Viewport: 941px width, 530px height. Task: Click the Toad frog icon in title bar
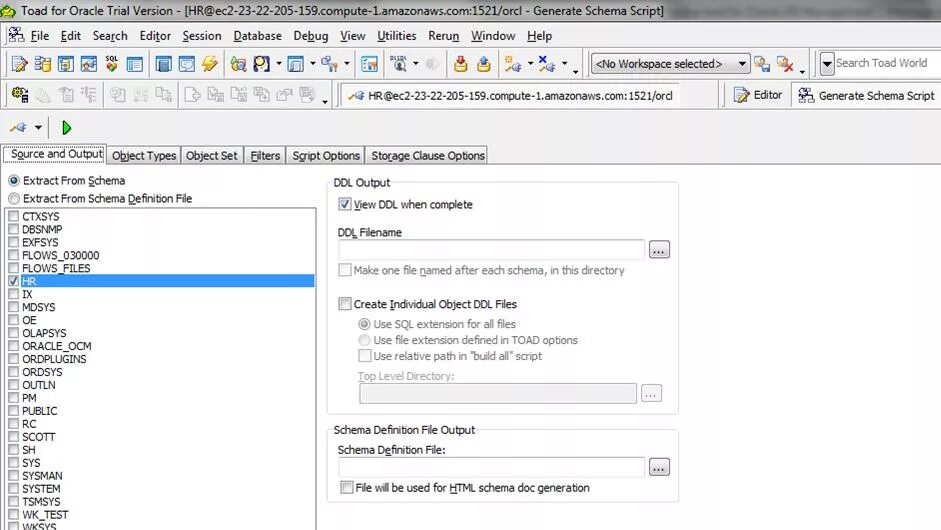(8, 11)
